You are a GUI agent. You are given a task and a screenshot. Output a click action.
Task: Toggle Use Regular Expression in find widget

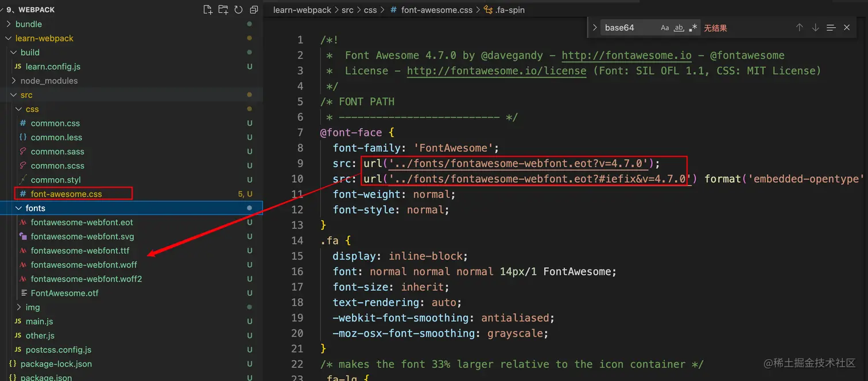tap(693, 28)
